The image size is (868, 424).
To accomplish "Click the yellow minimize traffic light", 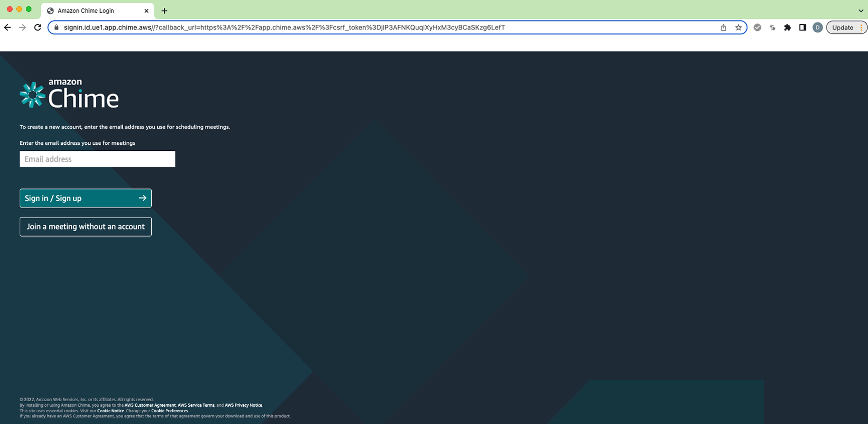I will [20, 8].
